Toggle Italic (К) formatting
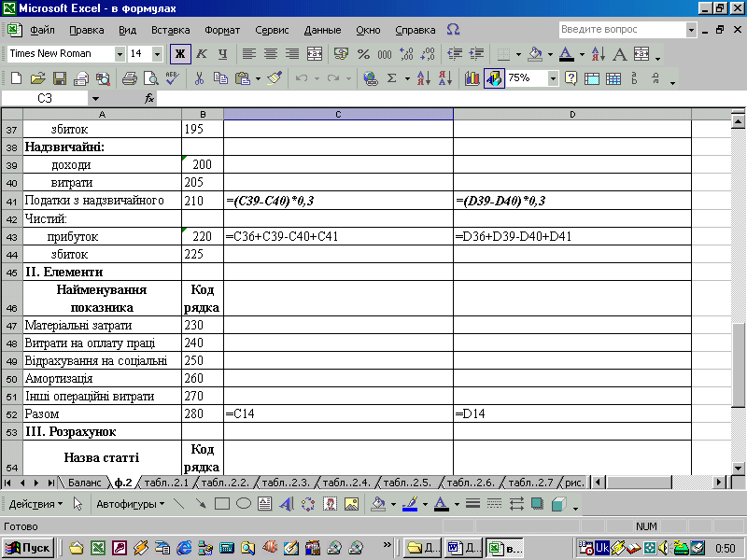 [x=202, y=54]
